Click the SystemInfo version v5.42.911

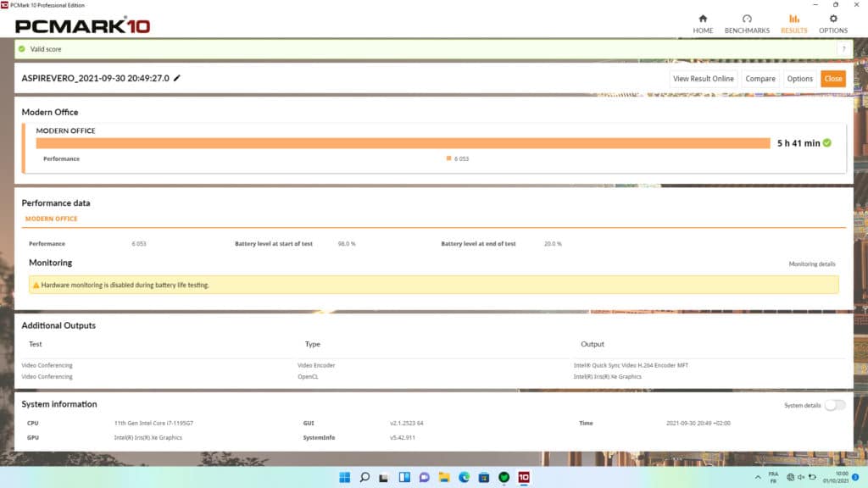[403, 437]
